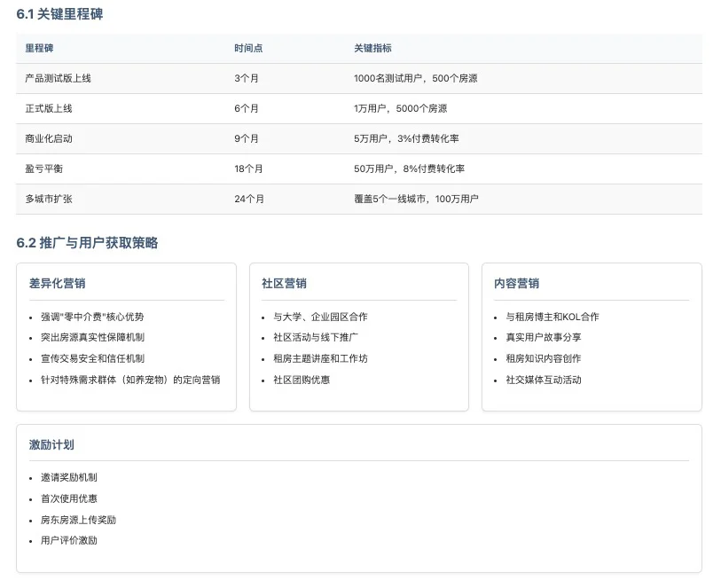The height and width of the screenshot is (588, 721).
Task: Click the bullet 租房知识内容创作
Action: [x=544, y=358]
